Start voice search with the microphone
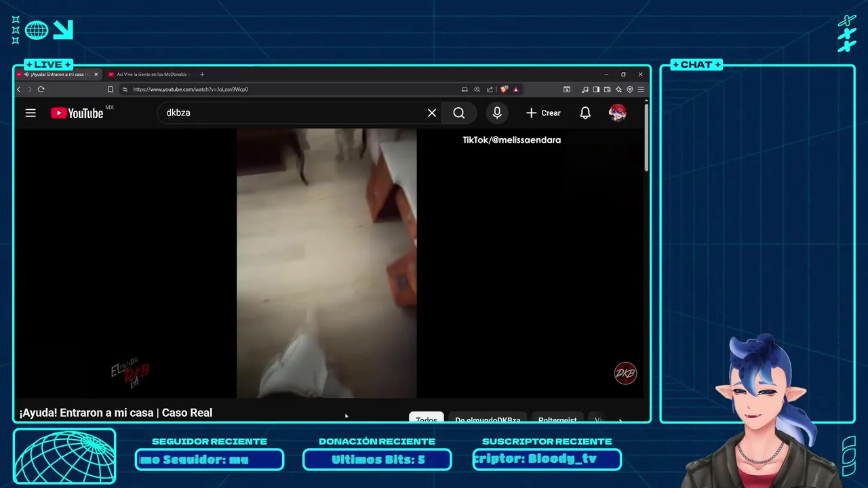 497,113
